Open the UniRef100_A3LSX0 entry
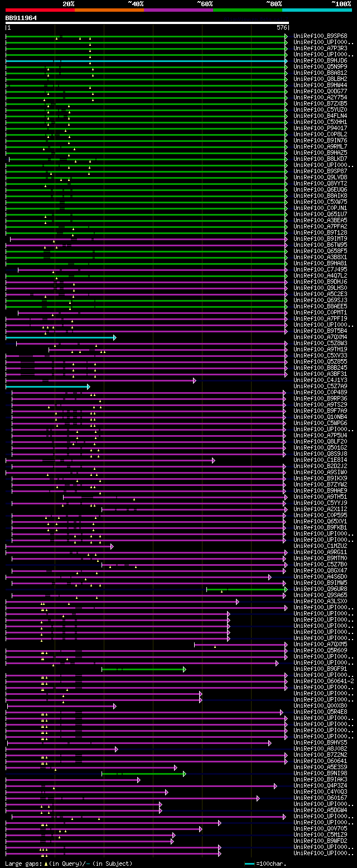The height and width of the screenshot is (868, 357). point(320,601)
